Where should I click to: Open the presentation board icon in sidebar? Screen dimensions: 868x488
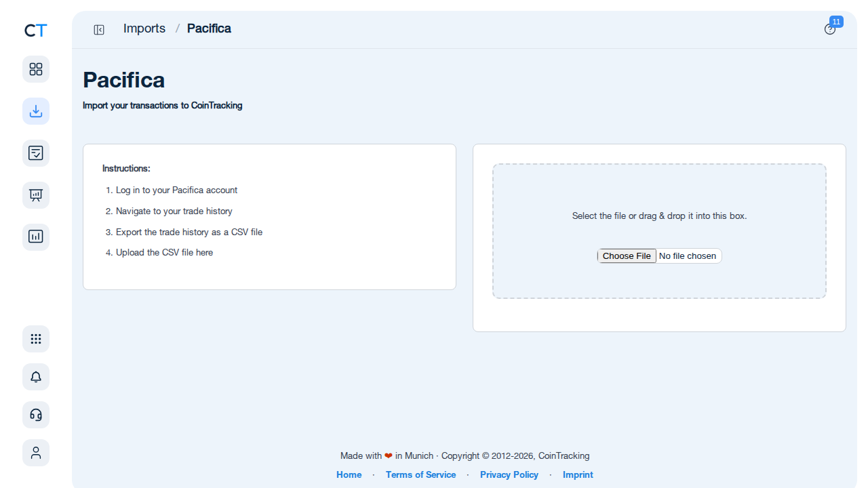[36, 195]
